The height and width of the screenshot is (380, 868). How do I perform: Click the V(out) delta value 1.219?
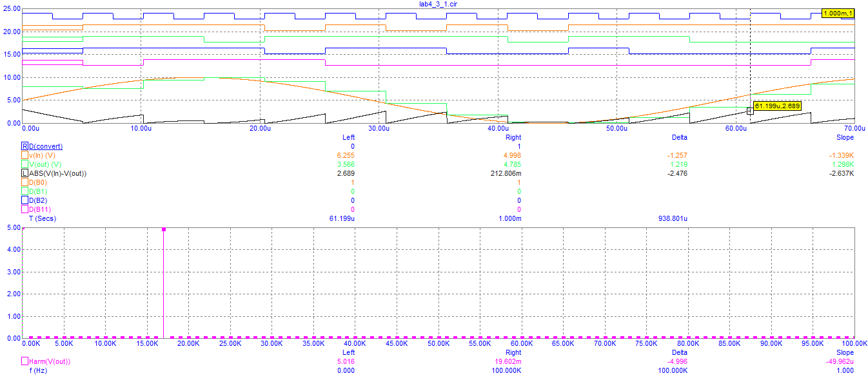(x=679, y=164)
